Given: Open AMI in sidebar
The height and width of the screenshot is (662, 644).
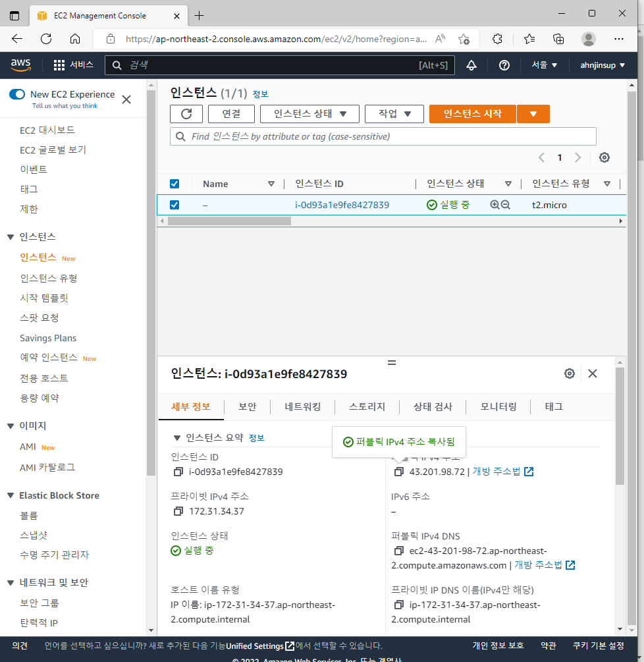Looking at the screenshot, I should click(28, 447).
